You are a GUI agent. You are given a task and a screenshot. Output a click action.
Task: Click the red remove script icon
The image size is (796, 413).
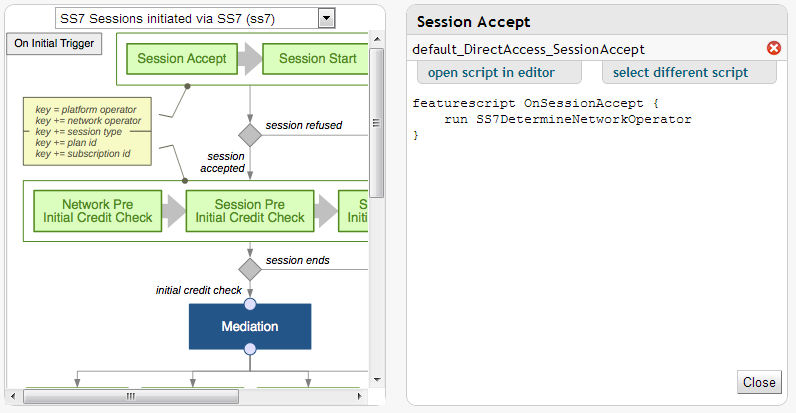(773, 48)
